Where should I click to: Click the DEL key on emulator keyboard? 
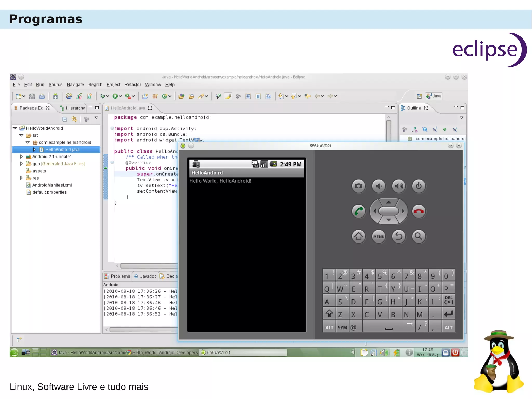click(x=448, y=300)
